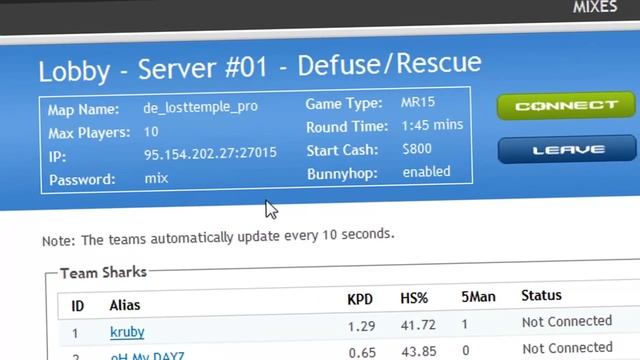Open kruby player profile link
This screenshot has height=360, width=640.
[127, 332]
